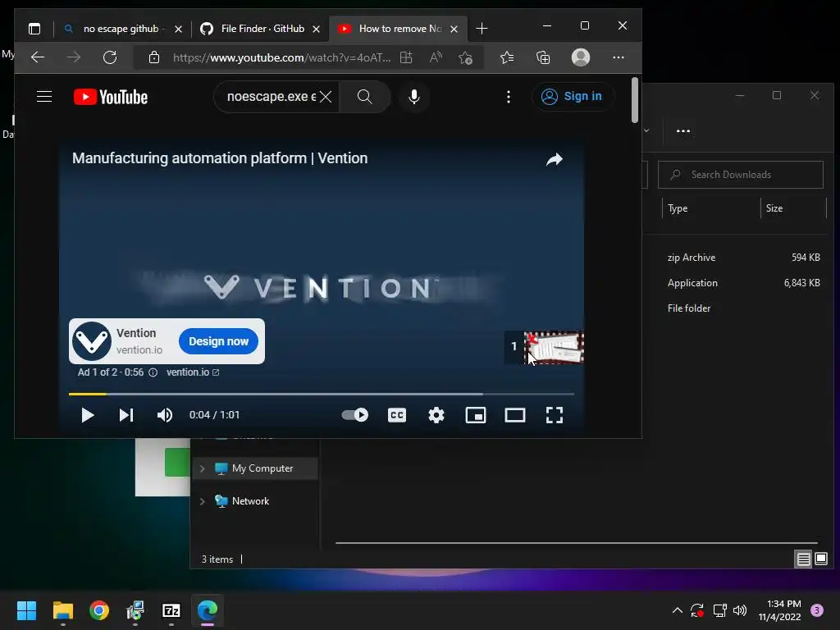
Task: Expand the My Computer tree node
Action: click(203, 468)
